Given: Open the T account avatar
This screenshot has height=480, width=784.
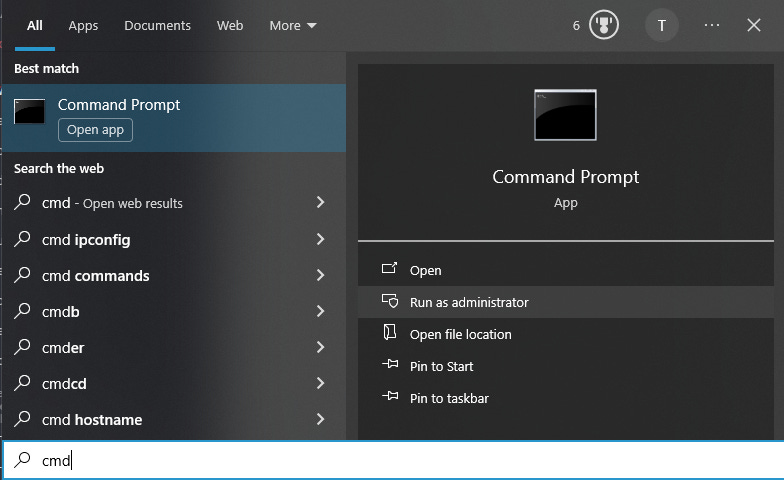Looking at the screenshot, I should (662, 25).
